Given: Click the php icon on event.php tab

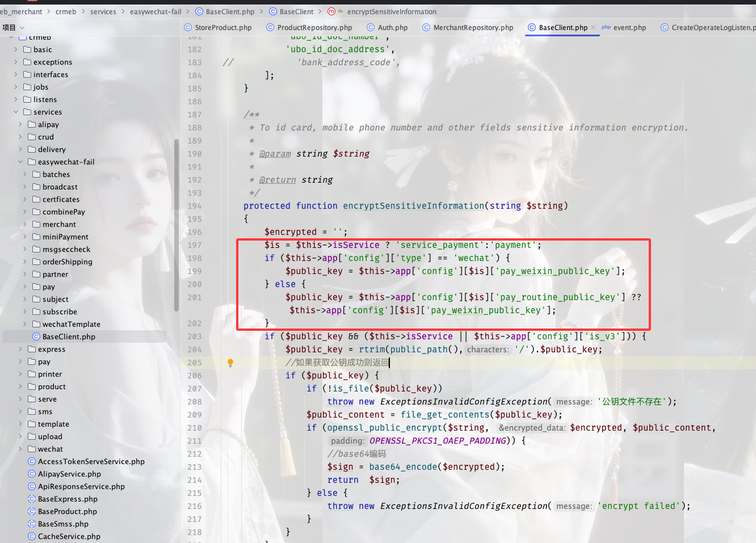Looking at the screenshot, I should point(606,27).
